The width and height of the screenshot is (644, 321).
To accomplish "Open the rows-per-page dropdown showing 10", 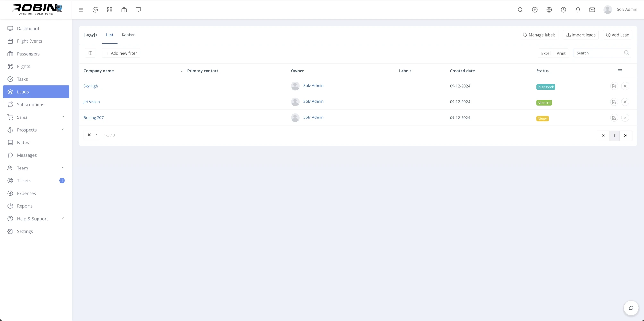I will click(92, 135).
